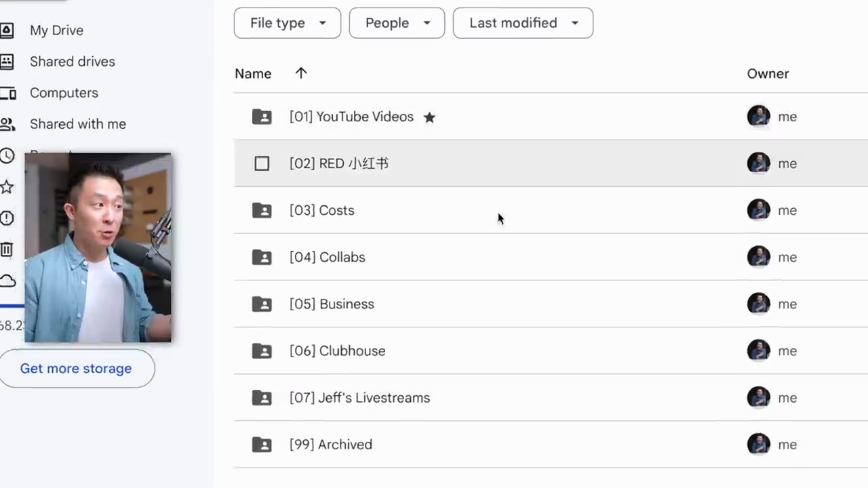
Task: Open Shared drives in sidebar
Action: coord(72,62)
